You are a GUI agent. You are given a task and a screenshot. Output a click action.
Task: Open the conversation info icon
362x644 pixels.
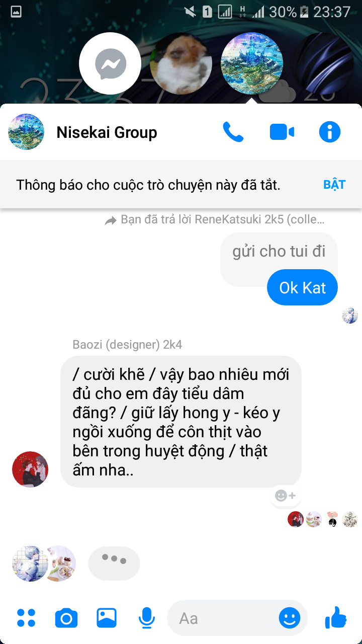pos(330,132)
